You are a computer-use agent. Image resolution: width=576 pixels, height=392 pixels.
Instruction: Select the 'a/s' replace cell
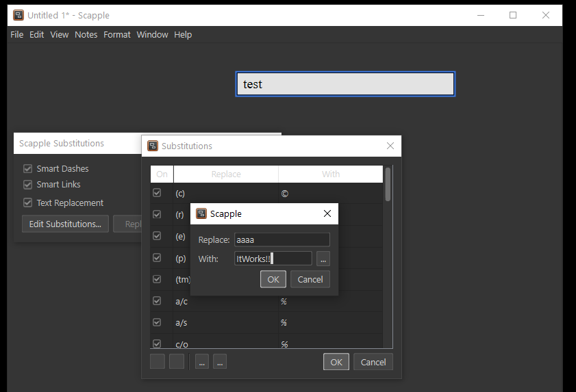point(225,322)
